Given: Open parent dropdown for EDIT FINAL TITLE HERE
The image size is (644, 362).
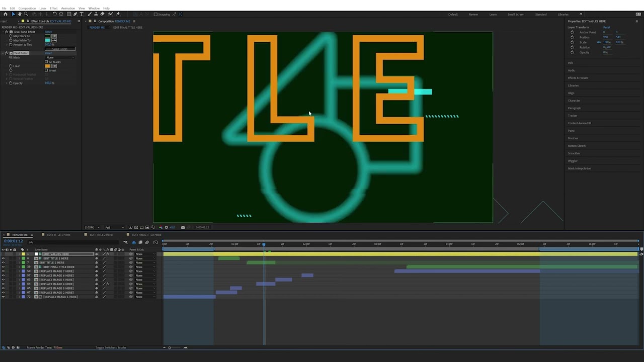Looking at the screenshot, I should (145, 267).
